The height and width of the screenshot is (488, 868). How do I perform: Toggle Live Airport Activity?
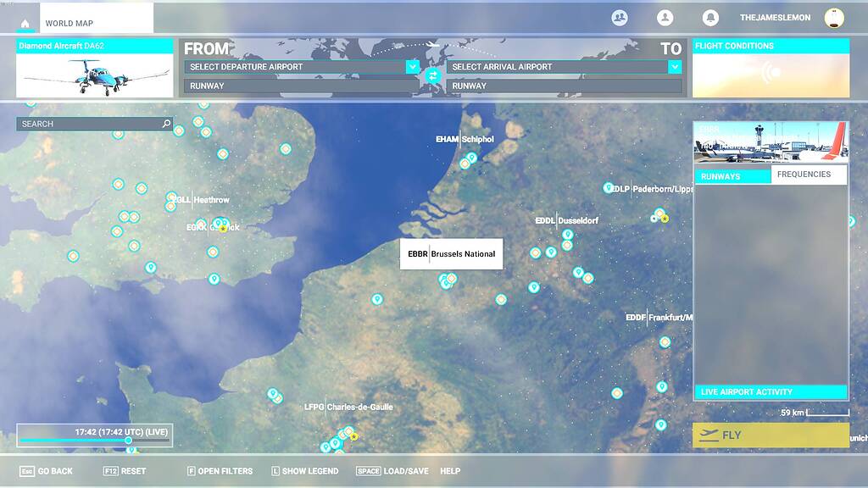770,391
